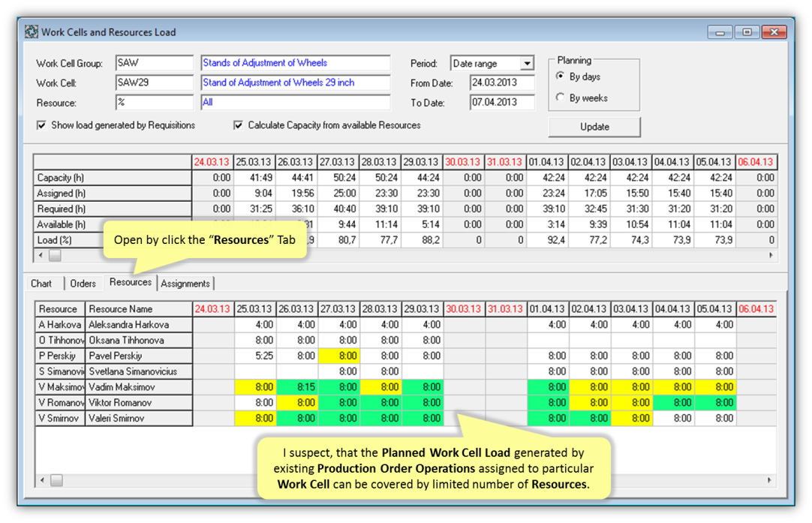The image size is (812, 523).
Task: Click the 06.04.13 column header in the load grid
Action: pyautogui.click(x=756, y=162)
